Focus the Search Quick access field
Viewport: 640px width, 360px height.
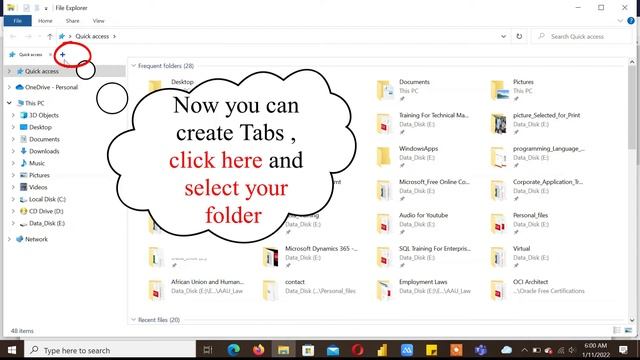coord(582,36)
